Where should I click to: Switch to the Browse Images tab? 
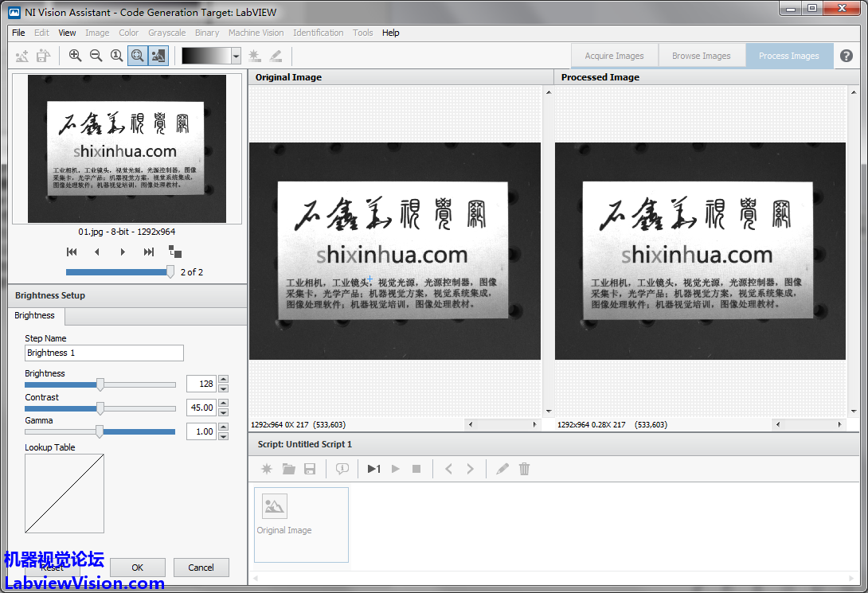[x=701, y=56]
